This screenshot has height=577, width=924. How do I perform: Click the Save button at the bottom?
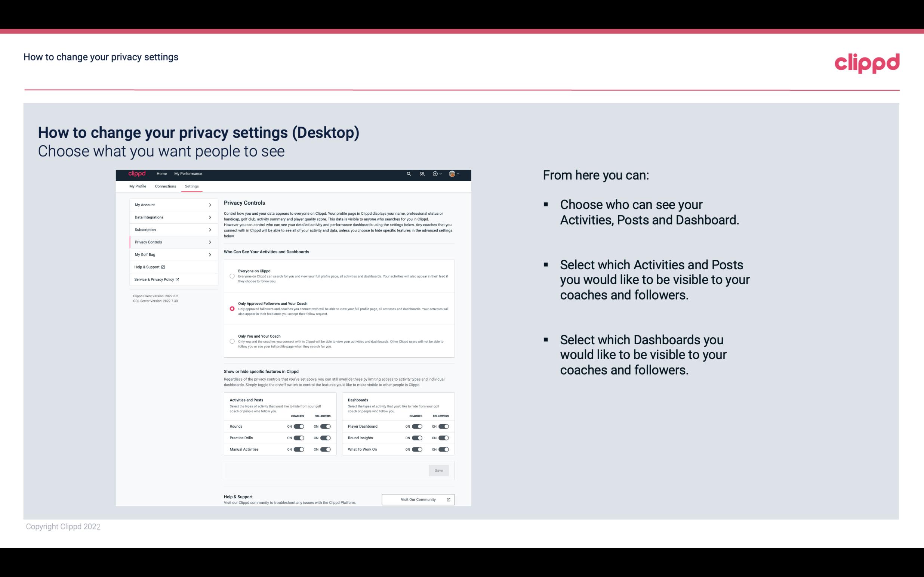pos(438,471)
